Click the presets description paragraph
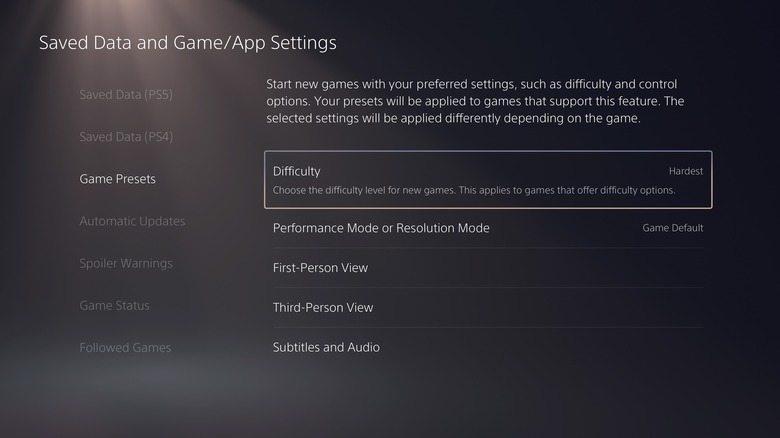This screenshot has width=780, height=438. 475,101
